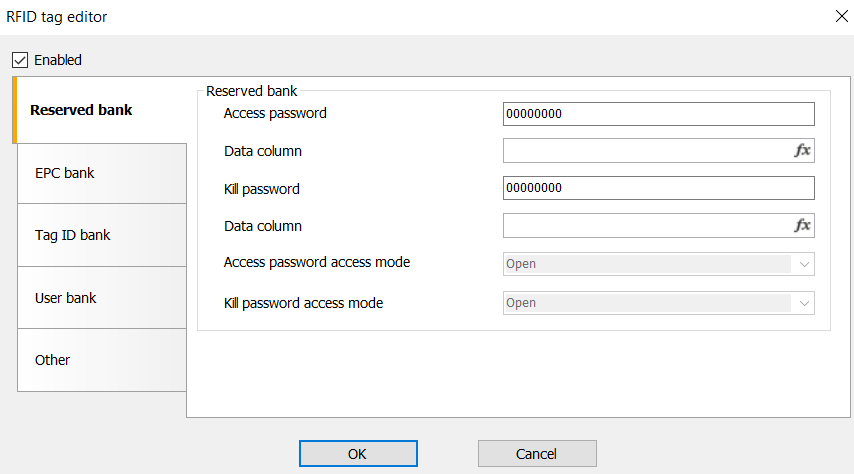This screenshot has height=474, width=854.
Task: Click the Kill password label text
Action: point(261,189)
